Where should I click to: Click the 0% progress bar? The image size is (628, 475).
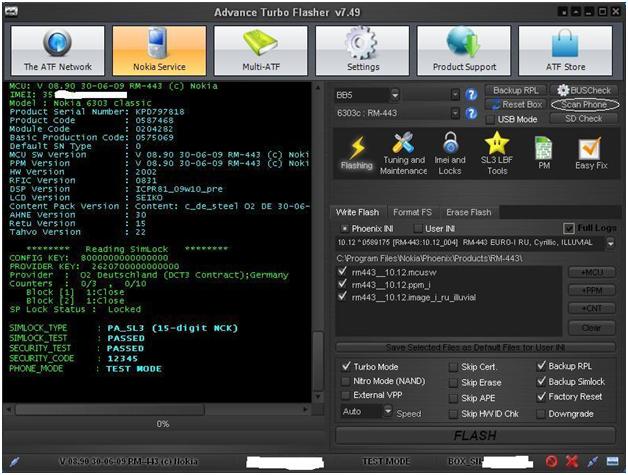(x=163, y=424)
